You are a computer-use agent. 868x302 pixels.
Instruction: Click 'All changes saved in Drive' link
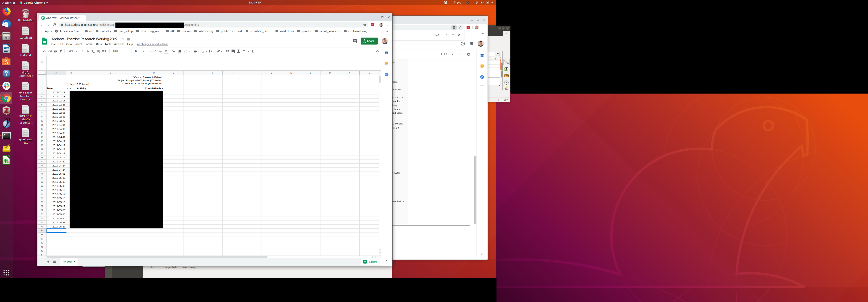coord(152,44)
